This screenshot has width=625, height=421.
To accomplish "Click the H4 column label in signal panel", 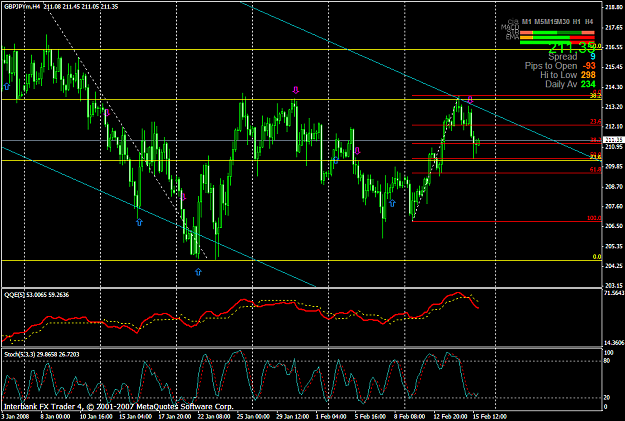I will (x=589, y=22).
